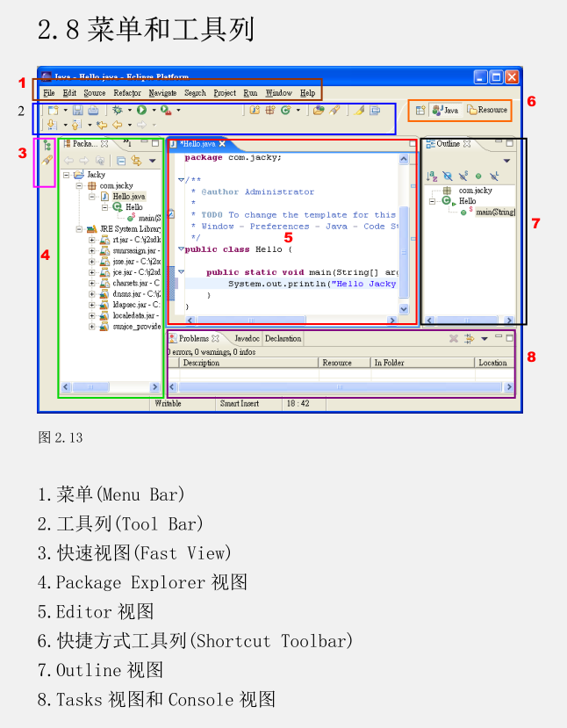The height and width of the screenshot is (728, 567).
Task: Click the External Tools run icon
Action: pyautogui.click(x=166, y=110)
